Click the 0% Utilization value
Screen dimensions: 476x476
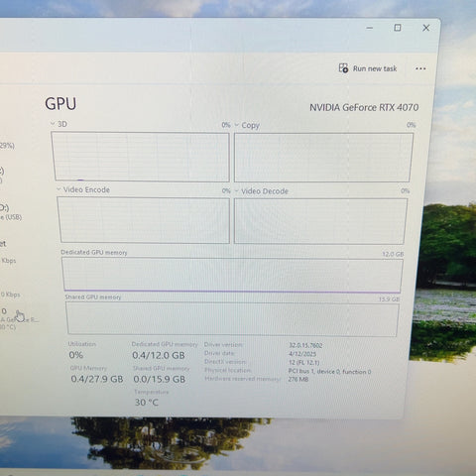pyautogui.click(x=75, y=355)
